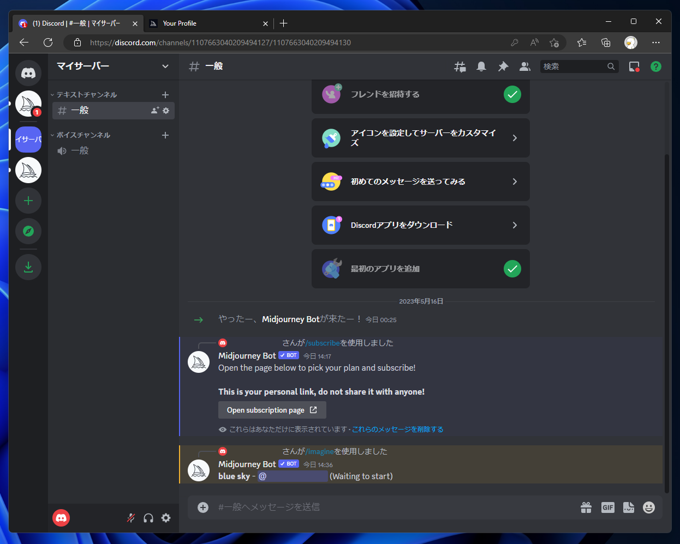
Task: Open the GIF picker
Action: click(608, 507)
